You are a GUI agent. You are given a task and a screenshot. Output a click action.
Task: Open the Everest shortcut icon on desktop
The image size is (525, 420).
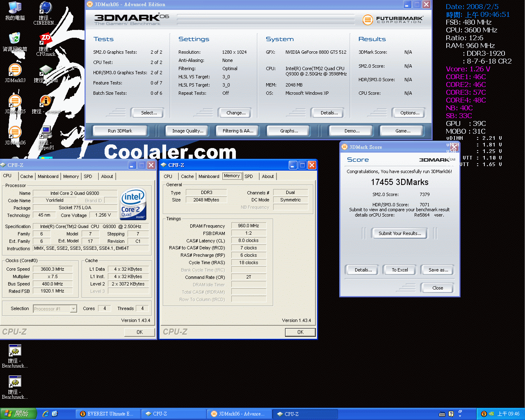pyautogui.click(x=46, y=104)
